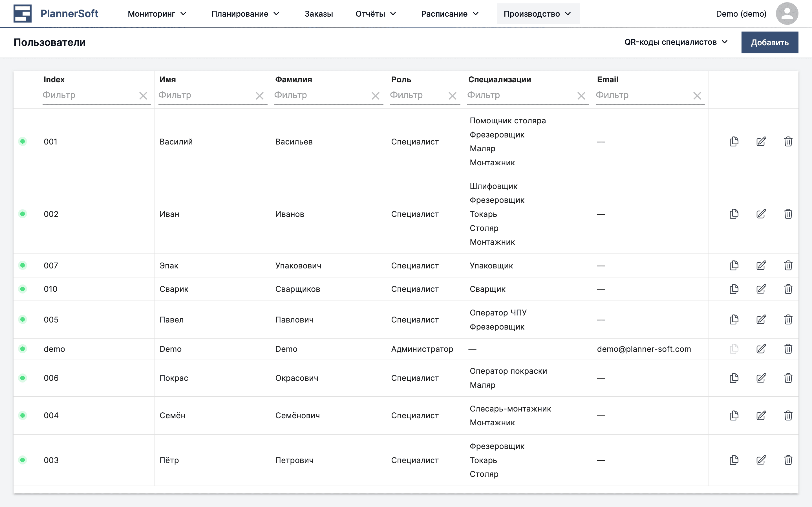
Task: Open the Производство menu dropdown
Action: 538,14
